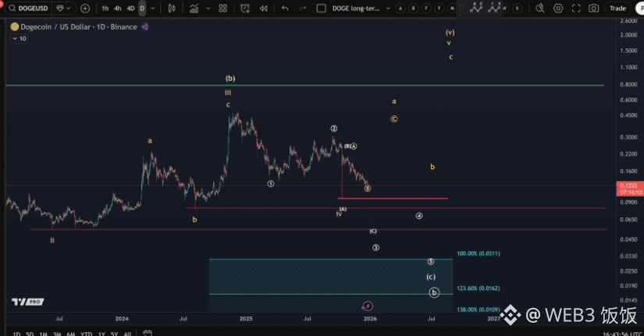Click the Trade button
644x336 pixels.
(x=617, y=9)
